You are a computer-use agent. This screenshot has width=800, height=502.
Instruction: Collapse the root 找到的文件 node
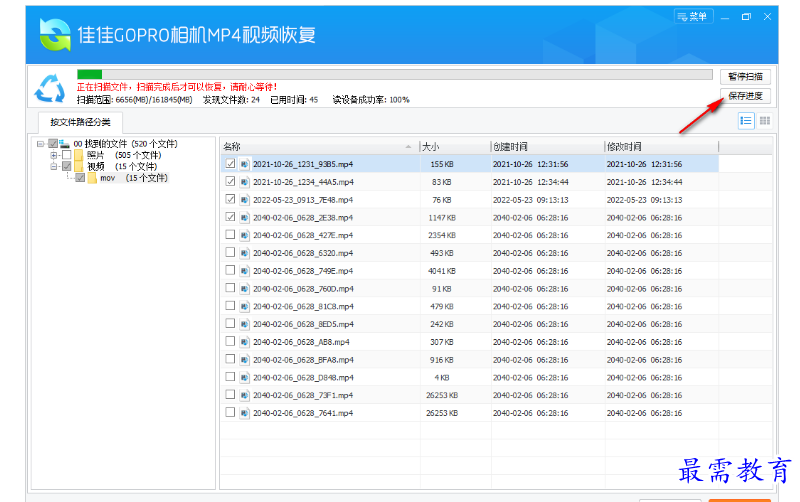[x=41, y=144]
